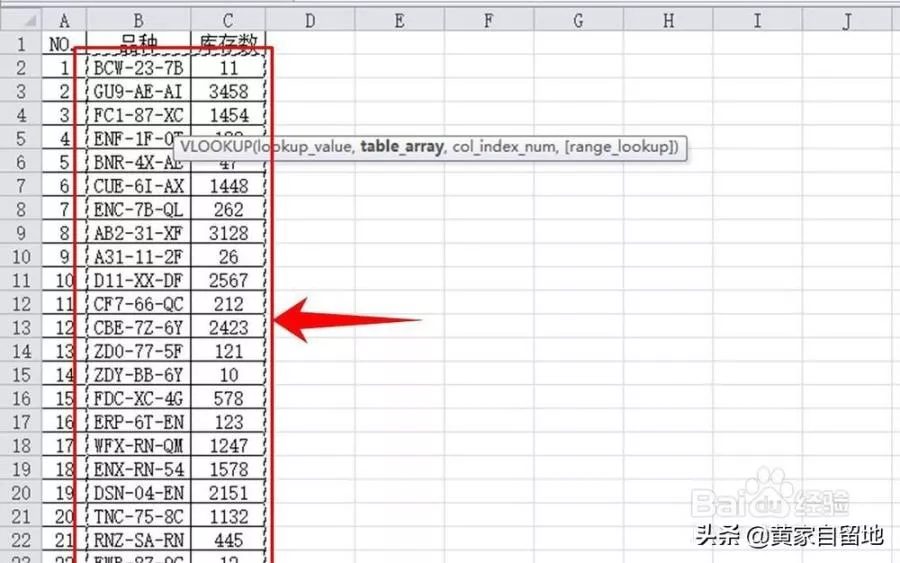Select column C header
The image size is (900, 563).
[228, 20]
